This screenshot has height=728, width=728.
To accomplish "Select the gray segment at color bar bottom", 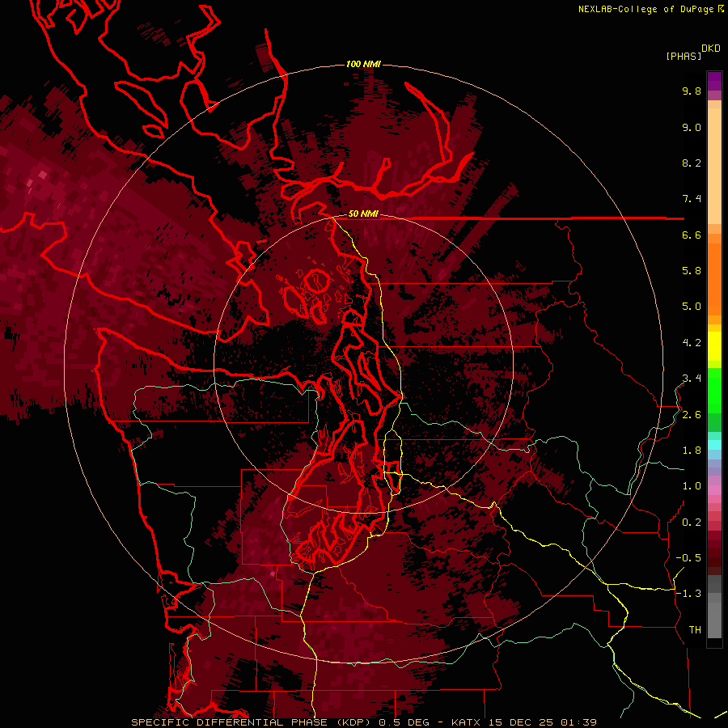I will (x=714, y=620).
